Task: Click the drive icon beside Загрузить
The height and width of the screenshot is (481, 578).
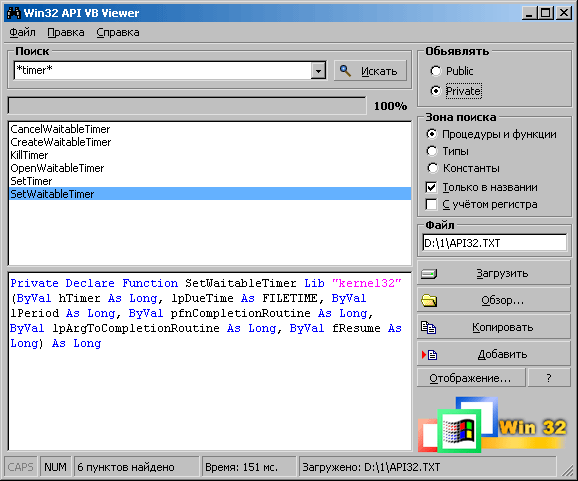Action: click(x=429, y=274)
